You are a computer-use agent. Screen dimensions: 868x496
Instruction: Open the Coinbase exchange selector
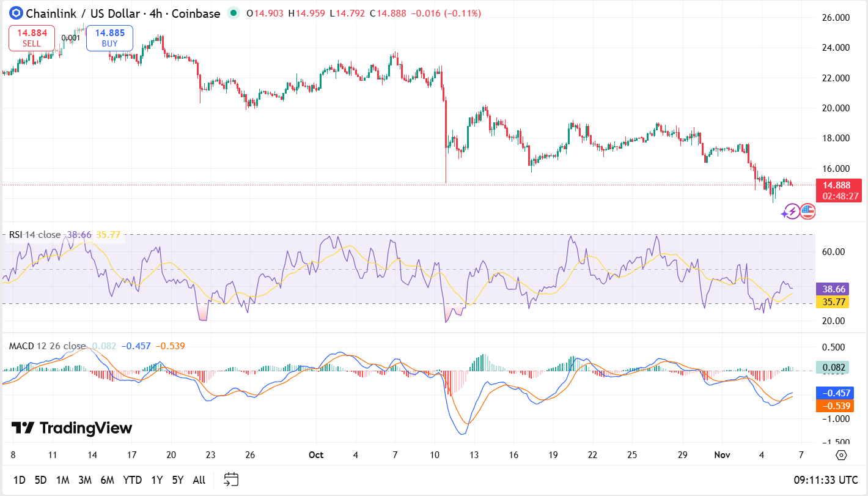(x=196, y=13)
